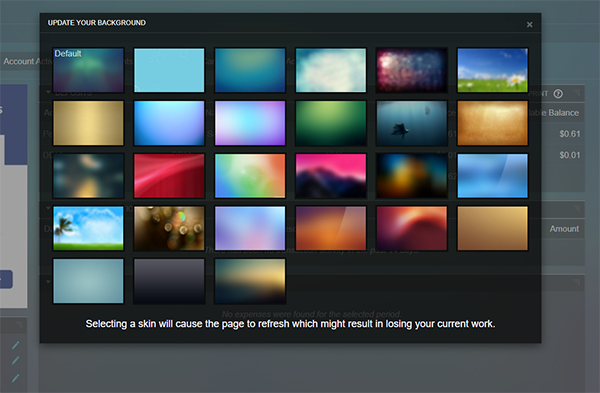The image size is (600, 393).
Task: Click the top pencil edit icon at bottom left
Action: 15,346
